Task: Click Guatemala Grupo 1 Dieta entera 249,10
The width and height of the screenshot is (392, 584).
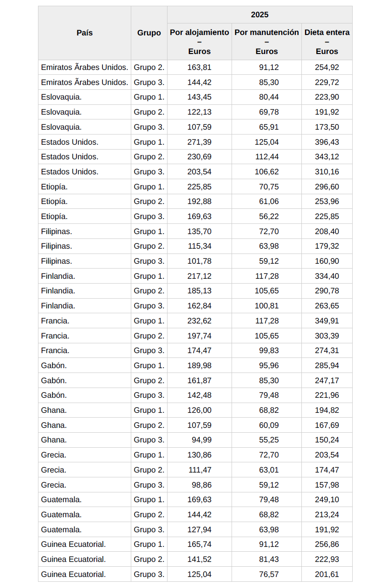Action: [x=327, y=499]
